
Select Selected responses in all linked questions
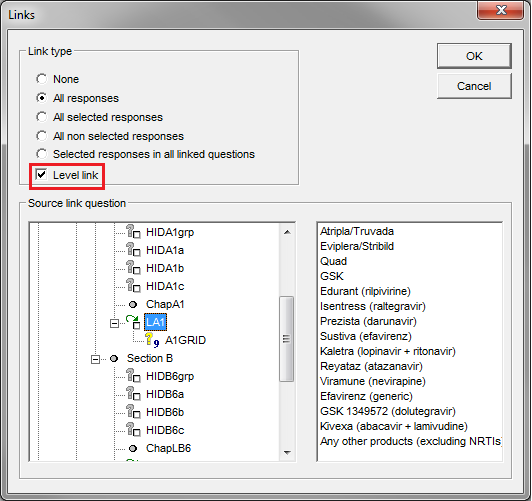click(42, 154)
